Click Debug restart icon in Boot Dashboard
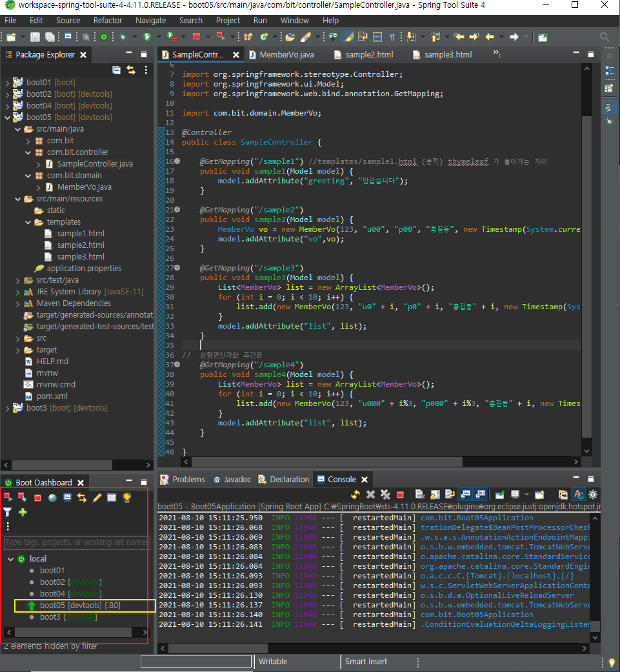This screenshot has height=672, width=620. [x=23, y=498]
